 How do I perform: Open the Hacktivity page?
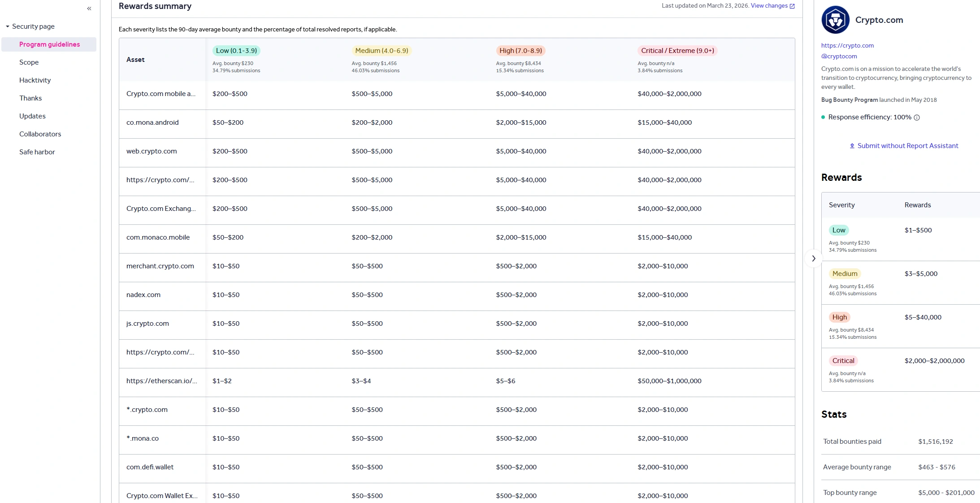coord(35,80)
